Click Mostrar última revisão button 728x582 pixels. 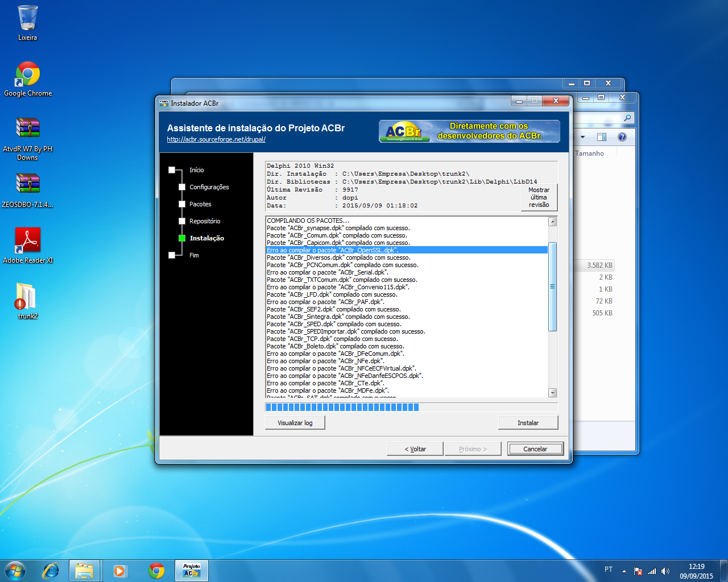[x=539, y=197]
